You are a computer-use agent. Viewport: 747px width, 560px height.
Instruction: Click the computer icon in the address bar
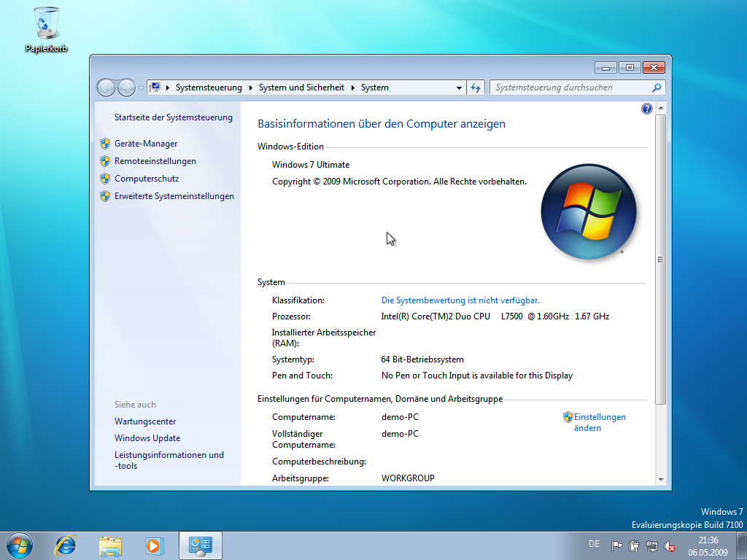pos(155,87)
